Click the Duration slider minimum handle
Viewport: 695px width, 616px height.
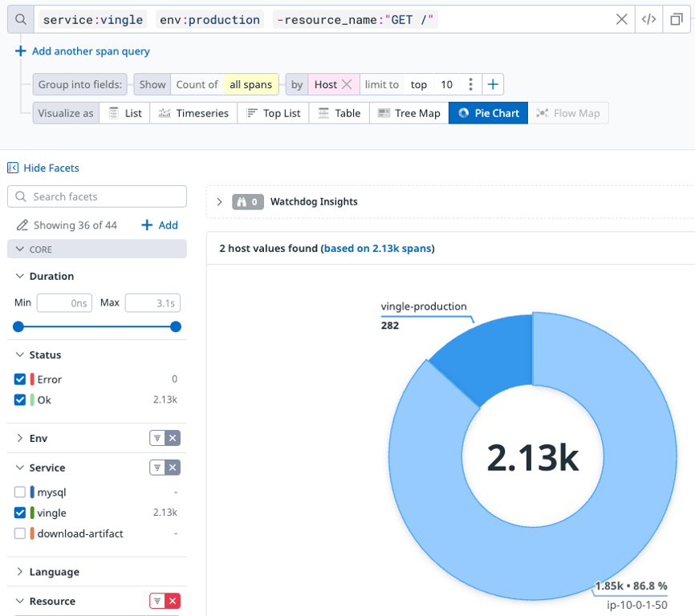click(18, 326)
